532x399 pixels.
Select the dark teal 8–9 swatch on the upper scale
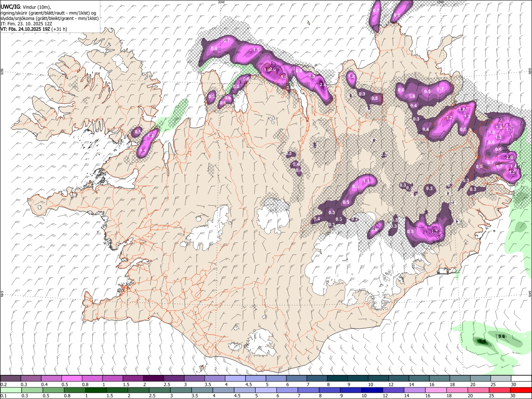[337, 379]
